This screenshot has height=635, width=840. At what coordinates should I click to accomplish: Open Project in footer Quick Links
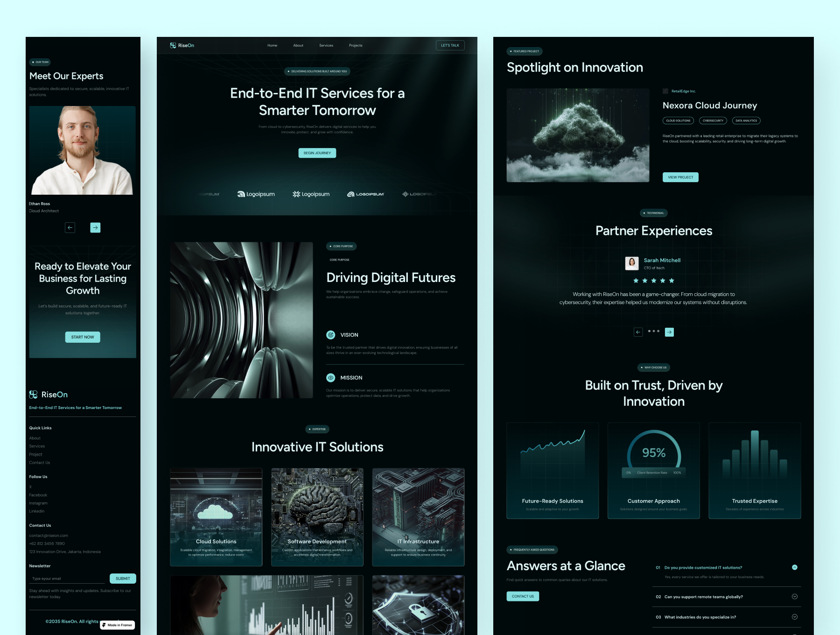coord(35,454)
